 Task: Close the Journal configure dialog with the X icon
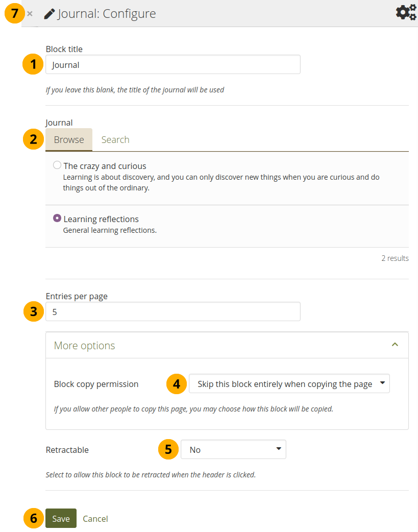point(30,14)
